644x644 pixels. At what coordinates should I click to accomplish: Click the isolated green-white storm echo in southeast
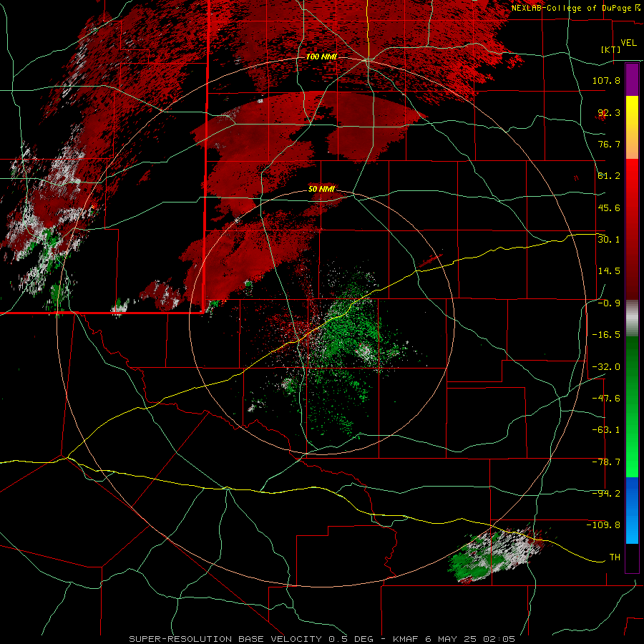[497, 554]
